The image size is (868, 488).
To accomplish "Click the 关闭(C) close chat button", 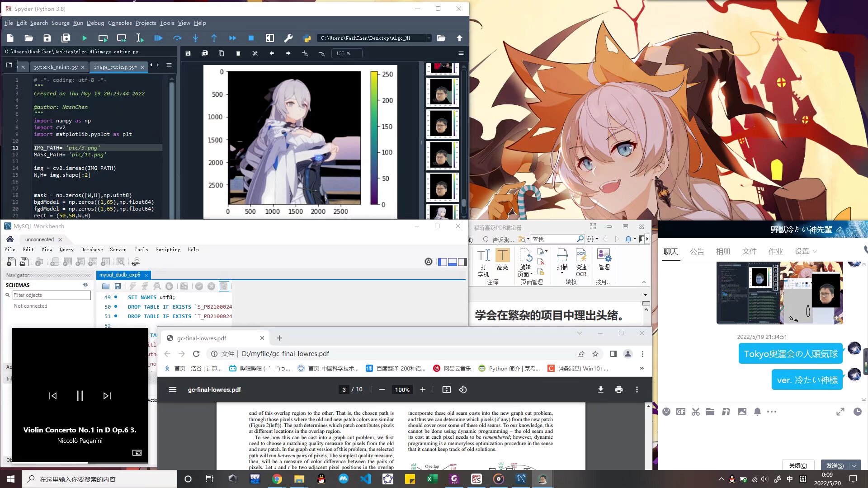I will tap(798, 465).
